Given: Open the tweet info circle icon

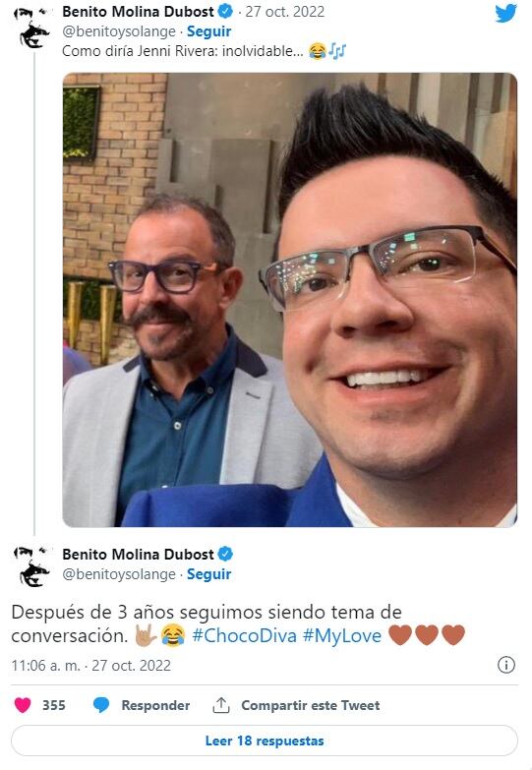Looking at the screenshot, I should (506, 665).
